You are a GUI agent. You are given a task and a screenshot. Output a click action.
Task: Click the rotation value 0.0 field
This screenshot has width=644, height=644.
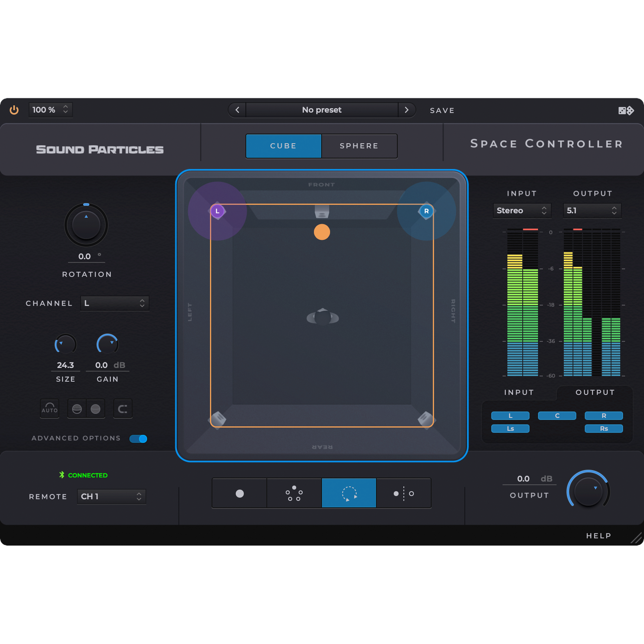[x=87, y=256]
